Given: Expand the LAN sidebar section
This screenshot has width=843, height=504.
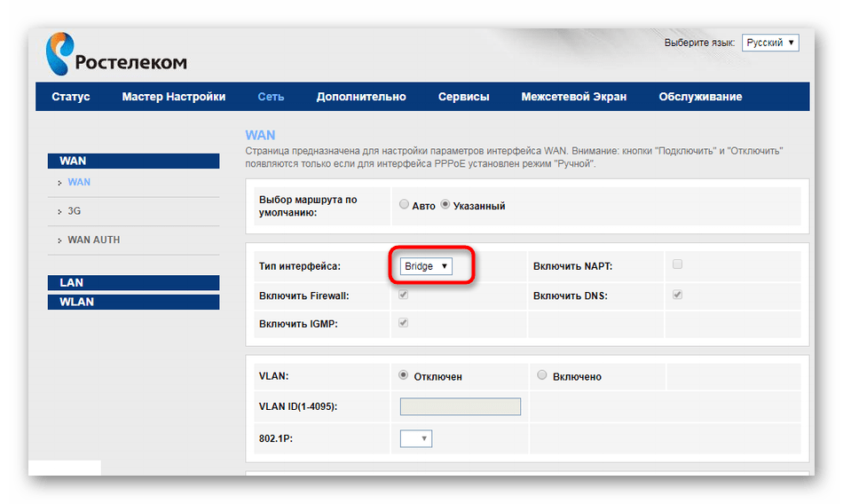Looking at the screenshot, I should click(133, 282).
